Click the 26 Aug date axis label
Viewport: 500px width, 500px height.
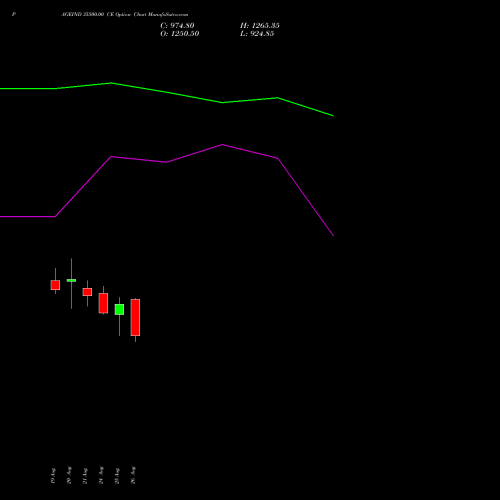pos(133,475)
